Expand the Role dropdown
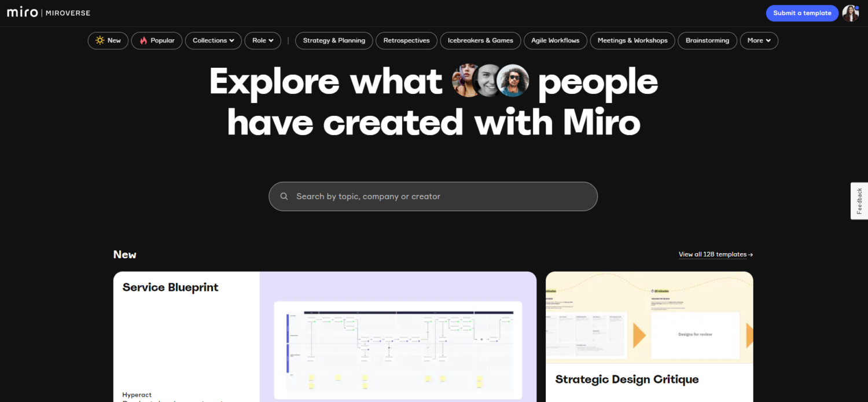The width and height of the screenshot is (868, 402). click(263, 41)
